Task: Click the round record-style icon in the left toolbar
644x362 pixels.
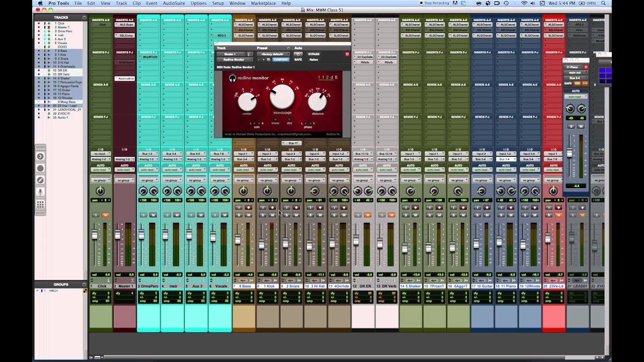Action: (x=40, y=168)
